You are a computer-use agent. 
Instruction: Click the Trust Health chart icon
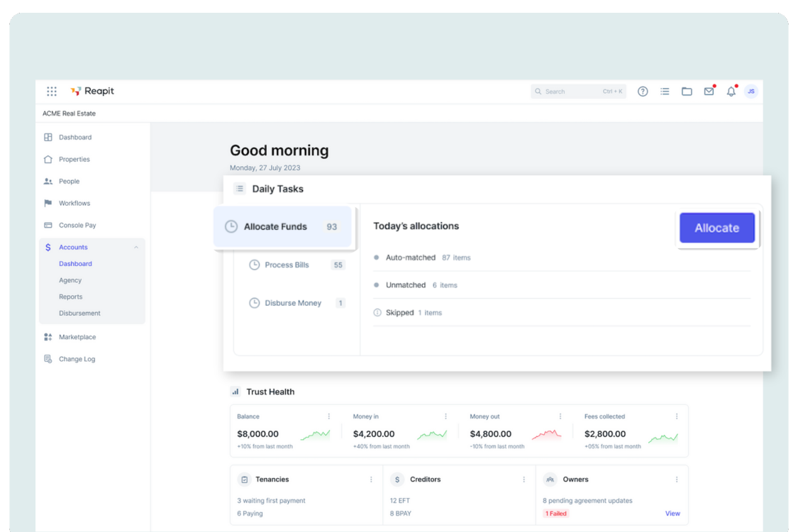[235, 391]
